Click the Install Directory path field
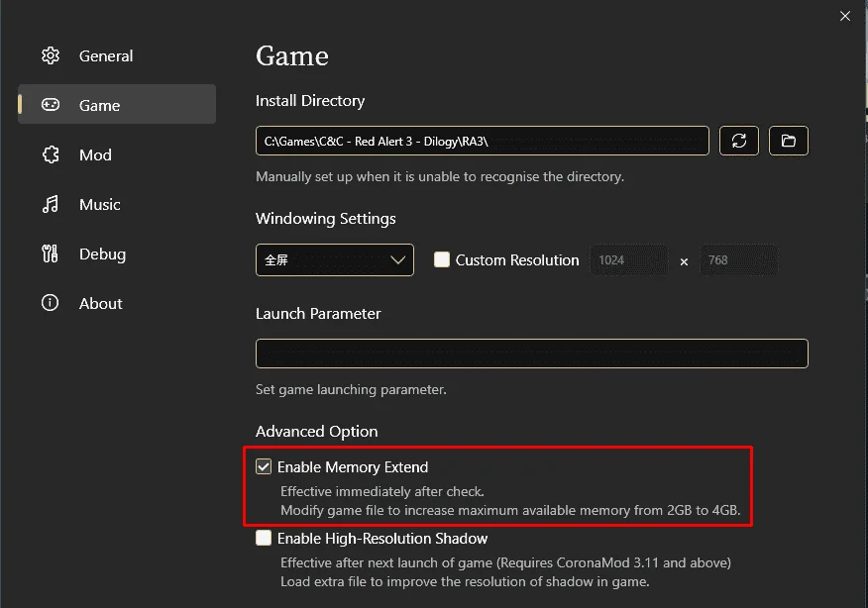 click(483, 141)
